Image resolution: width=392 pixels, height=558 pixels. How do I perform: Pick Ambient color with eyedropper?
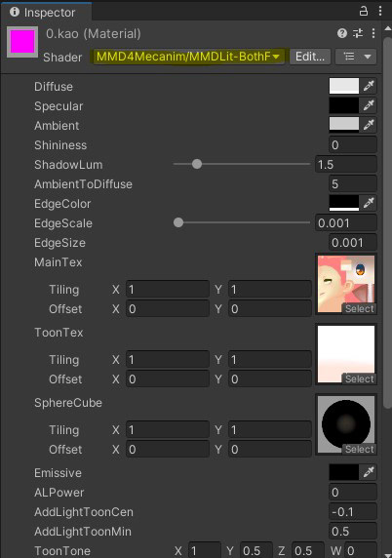pos(369,125)
